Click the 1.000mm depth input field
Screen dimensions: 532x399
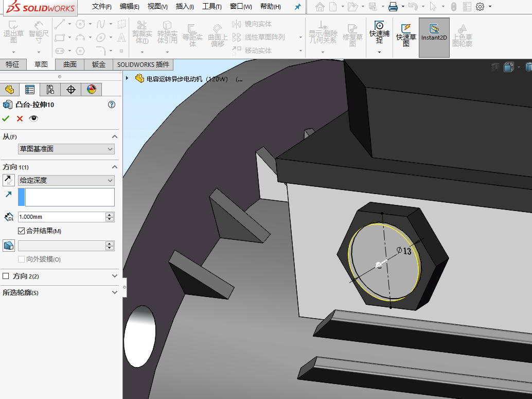(x=62, y=217)
